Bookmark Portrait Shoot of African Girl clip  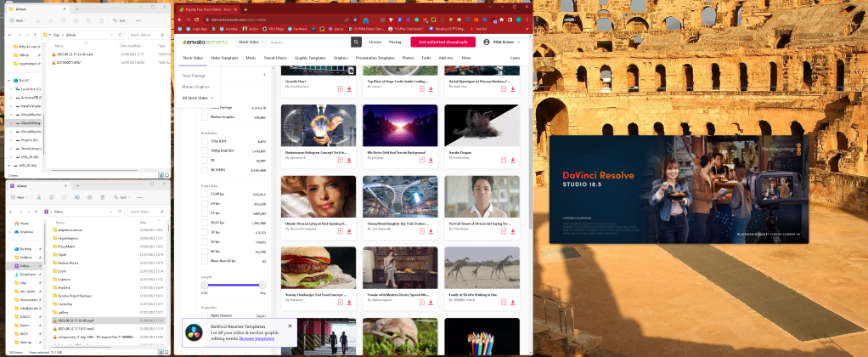[504, 231]
